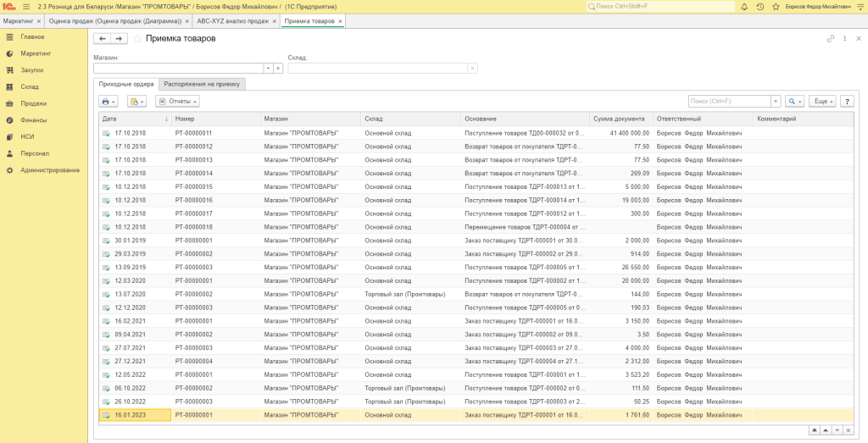Expand the print dropdown button

108,101
